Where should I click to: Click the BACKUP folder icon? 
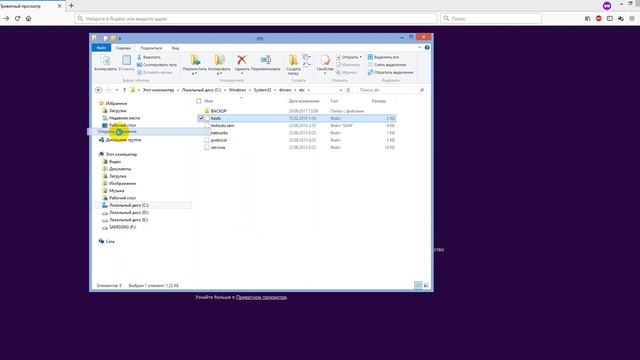point(207,111)
